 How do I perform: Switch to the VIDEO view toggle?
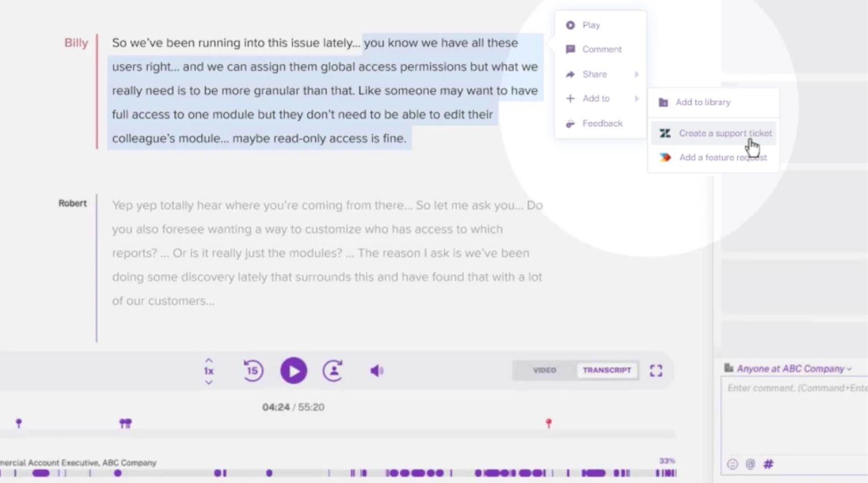click(545, 370)
